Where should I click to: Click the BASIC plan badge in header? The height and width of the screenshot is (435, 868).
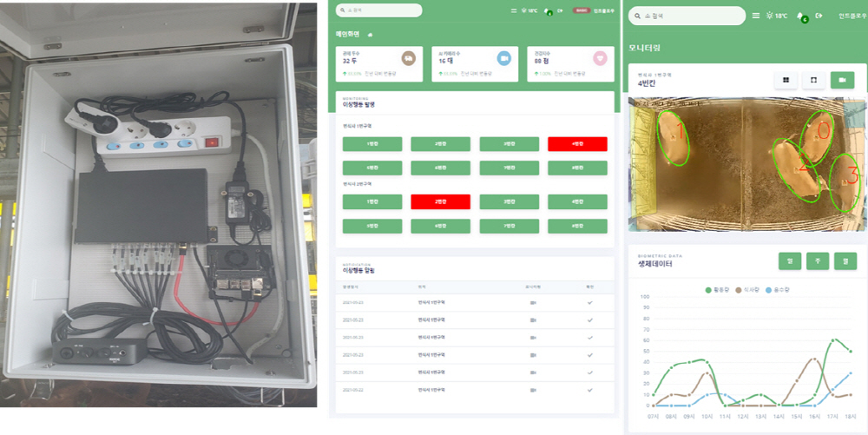(x=582, y=10)
